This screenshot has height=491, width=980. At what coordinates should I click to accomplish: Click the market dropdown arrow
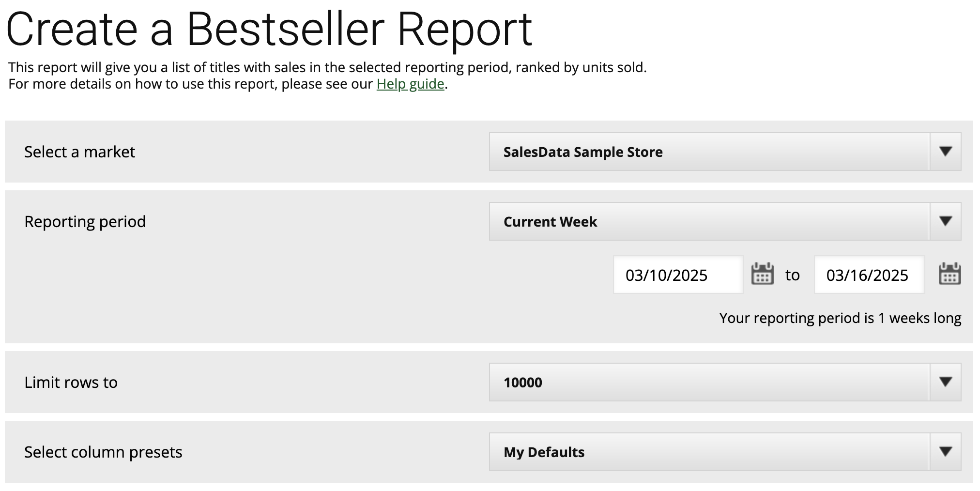(946, 152)
